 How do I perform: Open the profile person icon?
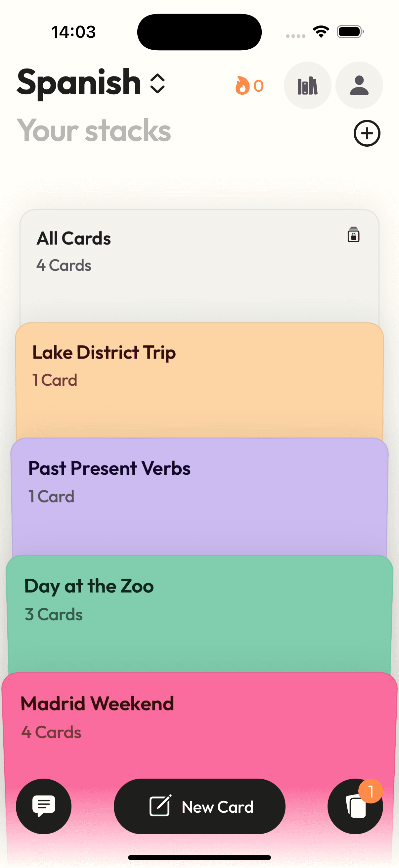coord(359,86)
